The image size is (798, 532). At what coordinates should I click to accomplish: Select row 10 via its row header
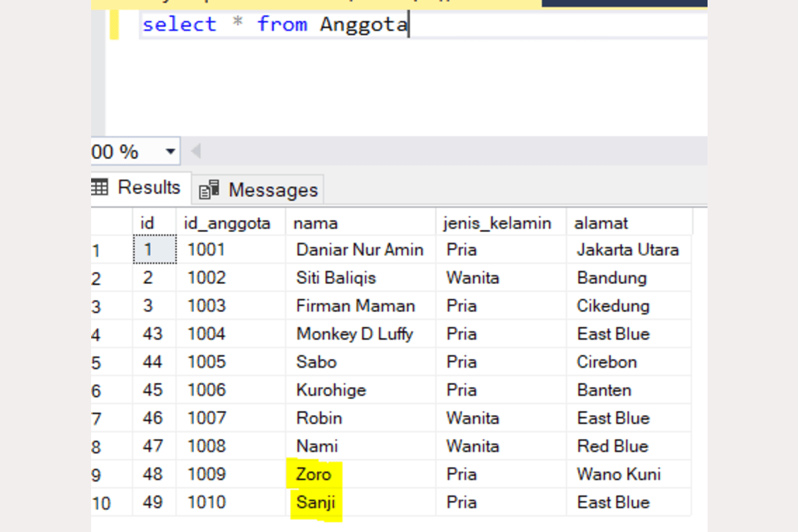pyautogui.click(x=102, y=503)
